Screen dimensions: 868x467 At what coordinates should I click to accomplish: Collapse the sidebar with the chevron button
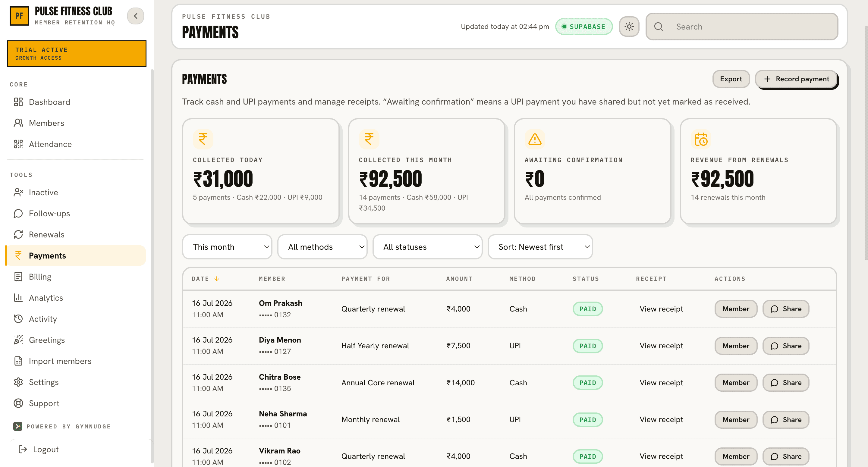point(135,16)
